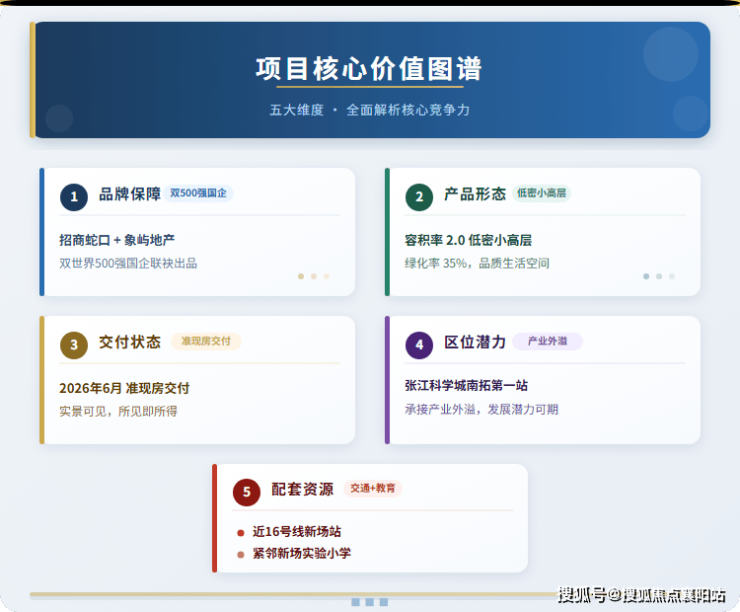
Task: Click the number 1 circle badge
Action: 74,197
